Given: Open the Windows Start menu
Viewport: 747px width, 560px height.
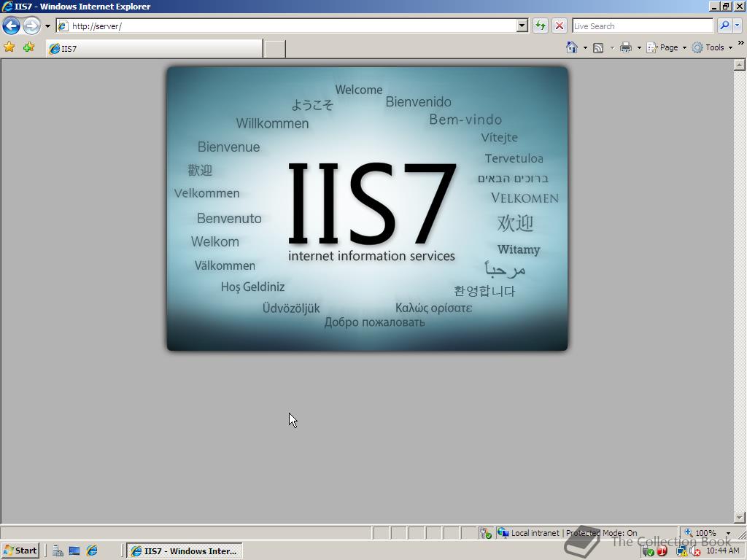Looking at the screenshot, I should click(x=20, y=551).
